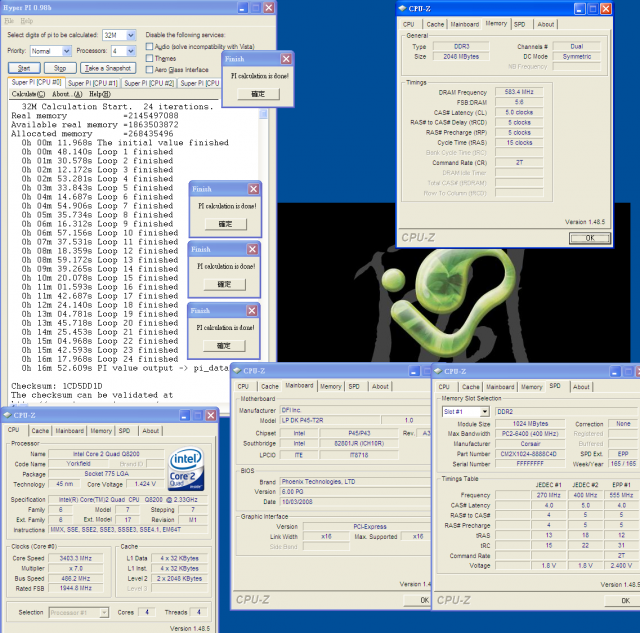Minimize the CPU-Z Memory window
Image resolution: width=641 pixels, height=633 pixels.
pyautogui.click(x=580, y=9)
